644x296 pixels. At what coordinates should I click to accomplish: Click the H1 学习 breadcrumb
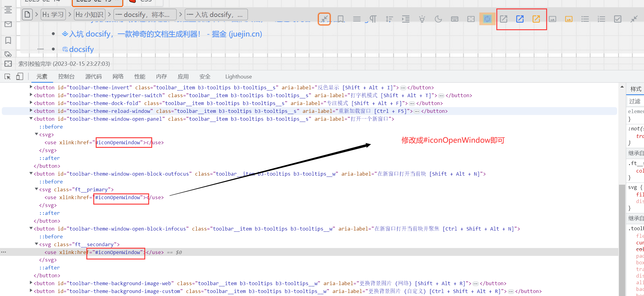coord(53,14)
